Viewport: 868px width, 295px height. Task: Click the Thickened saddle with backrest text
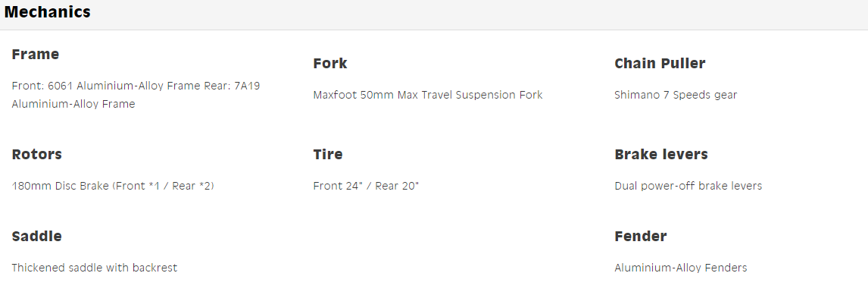click(x=94, y=268)
